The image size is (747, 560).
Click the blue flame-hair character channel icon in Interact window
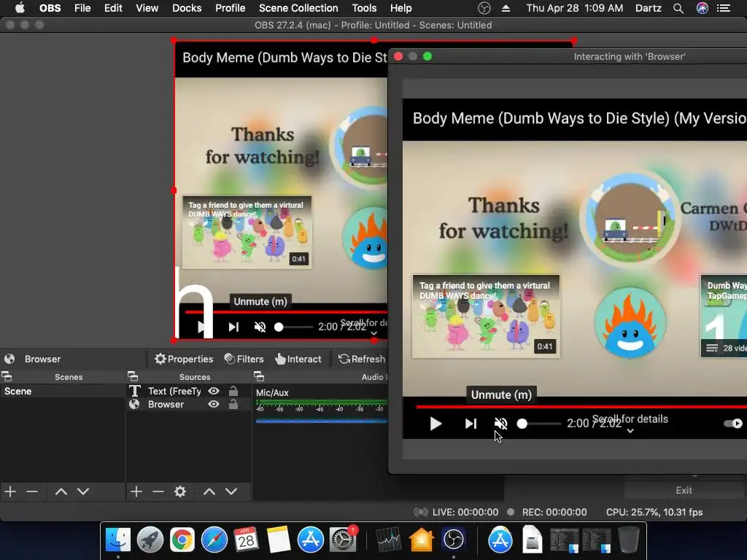click(630, 323)
